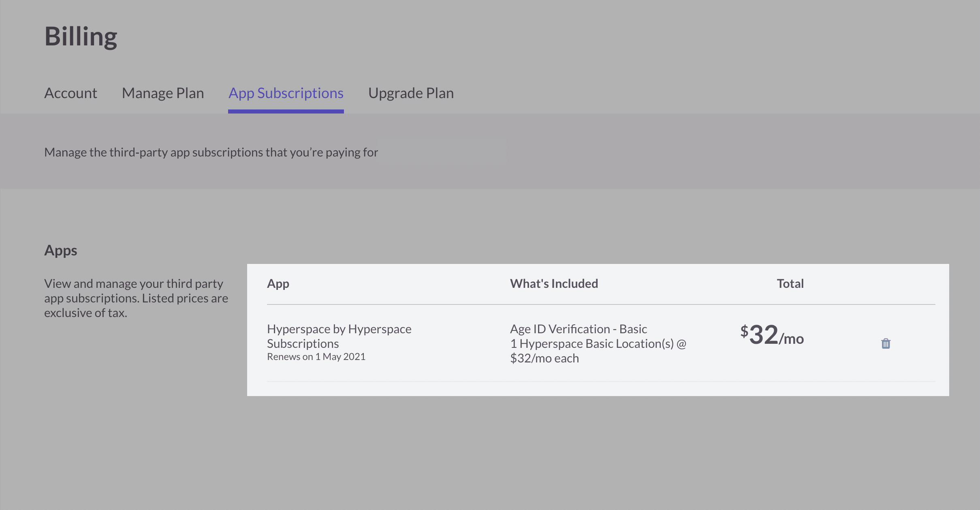Switch to the Manage Plan tab
This screenshot has height=510, width=980.
(163, 93)
